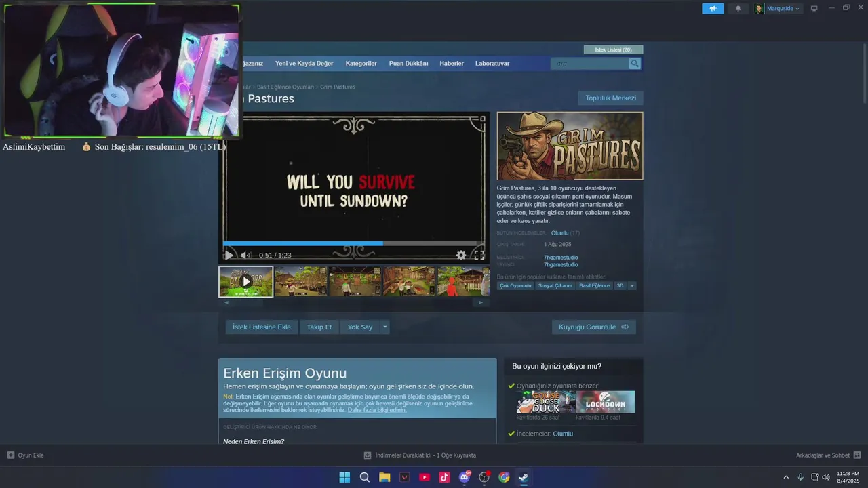Click the Steam taskbar icon
This screenshot has height=488, width=868.
(x=524, y=477)
